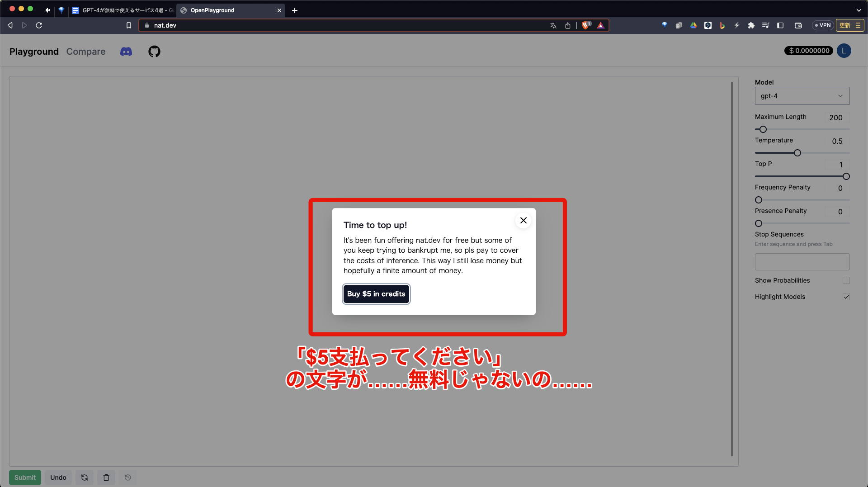This screenshot has height=487, width=868.
Task: Reload the nat.dev page
Action: point(39,25)
